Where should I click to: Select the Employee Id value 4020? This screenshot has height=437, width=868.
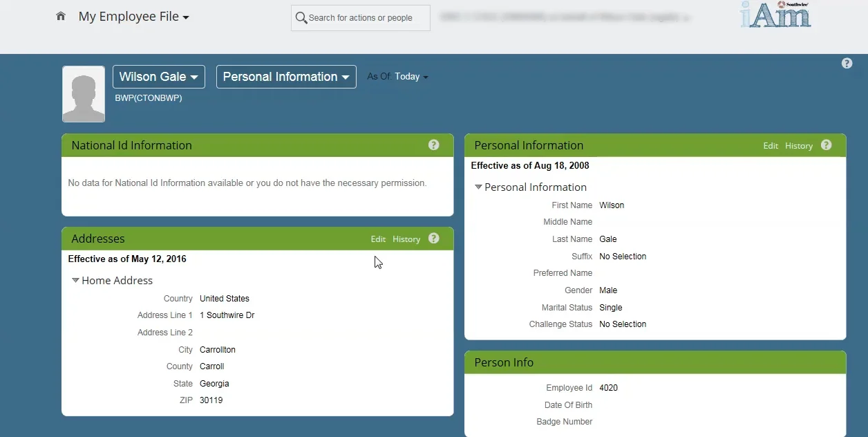coord(609,388)
